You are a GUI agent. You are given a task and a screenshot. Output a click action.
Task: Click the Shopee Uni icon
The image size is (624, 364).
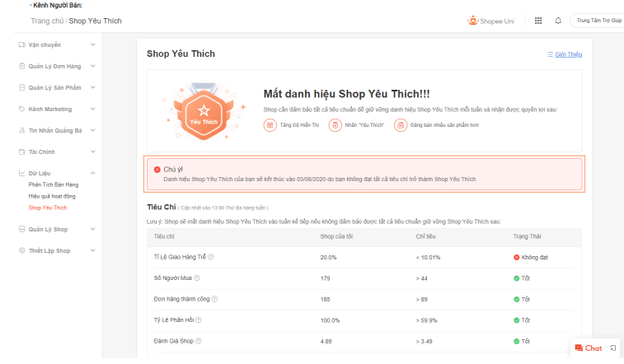tap(473, 21)
